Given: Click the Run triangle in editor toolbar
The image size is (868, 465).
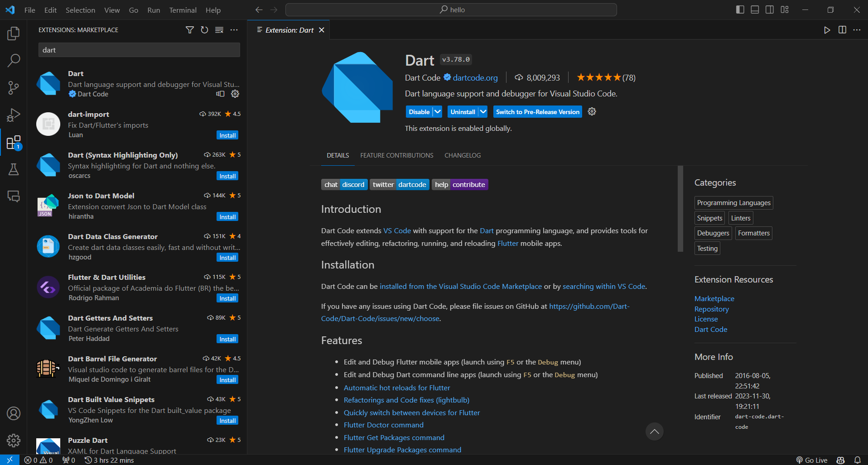Looking at the screenshot, I should coord(827,30).
